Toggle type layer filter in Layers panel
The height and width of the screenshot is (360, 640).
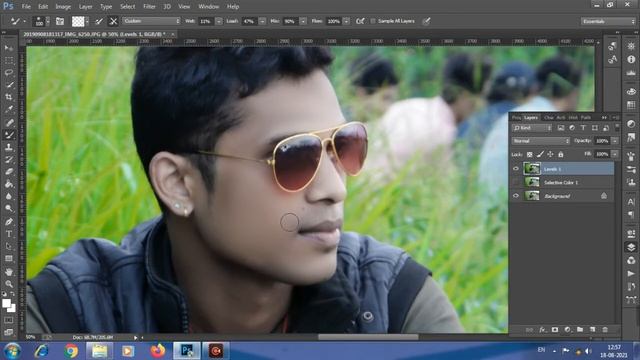point(583,128)
